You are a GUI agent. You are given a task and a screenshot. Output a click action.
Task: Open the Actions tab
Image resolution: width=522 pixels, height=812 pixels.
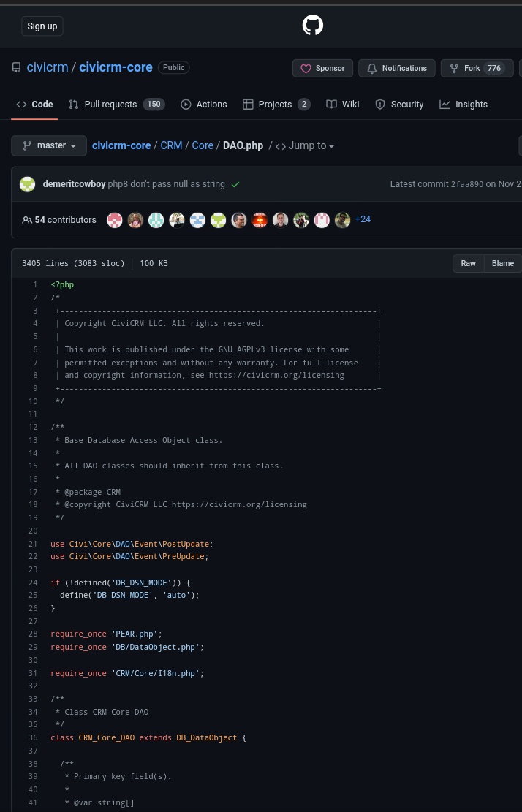click(x=203, y=104)
